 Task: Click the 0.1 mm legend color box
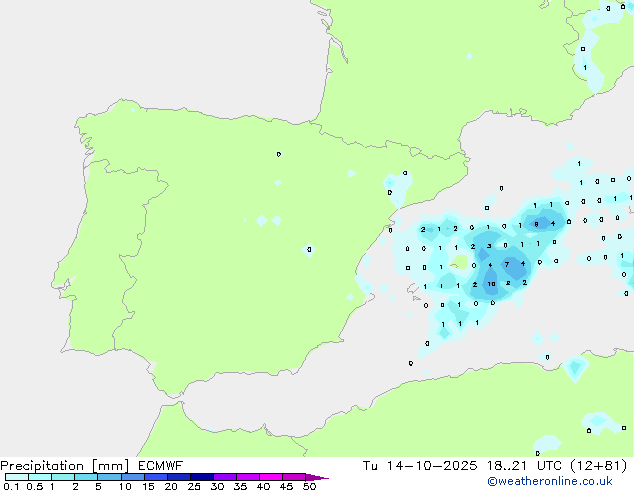pyautogui.click(x=16, y=478)
